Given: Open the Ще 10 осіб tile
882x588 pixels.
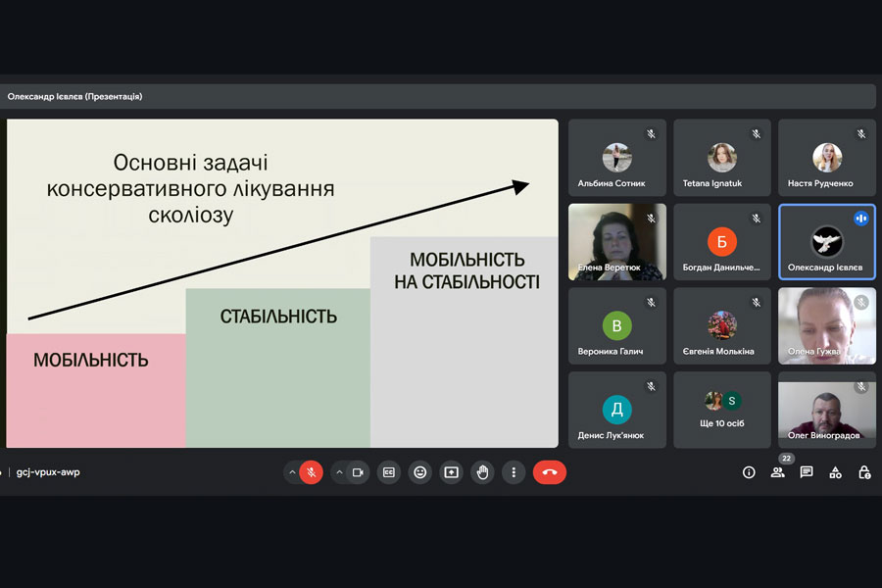Looking at the screenshot, I should pyautogui.click(x=722, y=410).
